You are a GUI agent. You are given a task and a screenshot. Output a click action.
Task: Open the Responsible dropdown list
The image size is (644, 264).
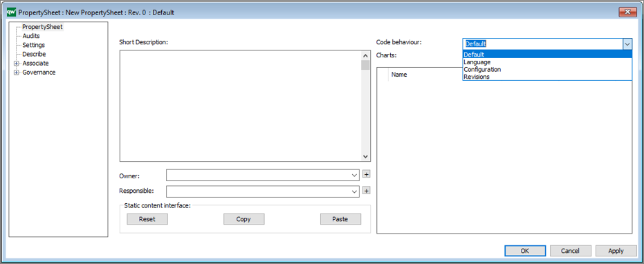click(x=355, y=191)
